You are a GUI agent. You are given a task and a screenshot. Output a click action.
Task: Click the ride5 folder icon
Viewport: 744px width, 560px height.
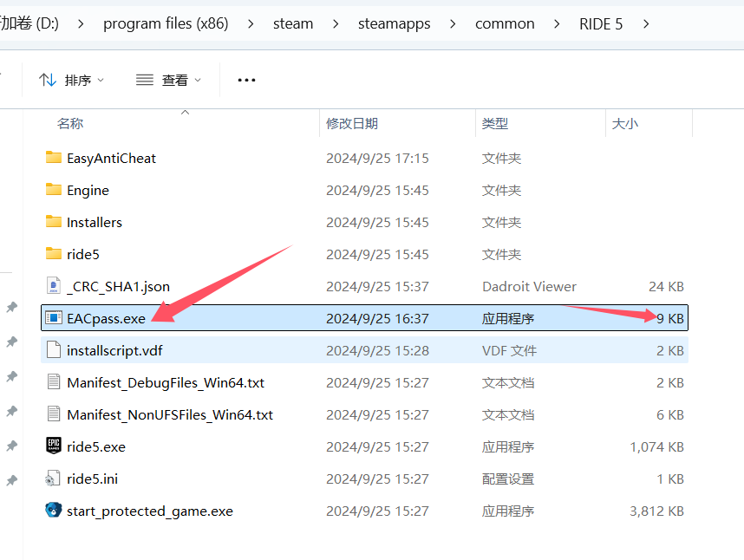(x=54, y=254)
